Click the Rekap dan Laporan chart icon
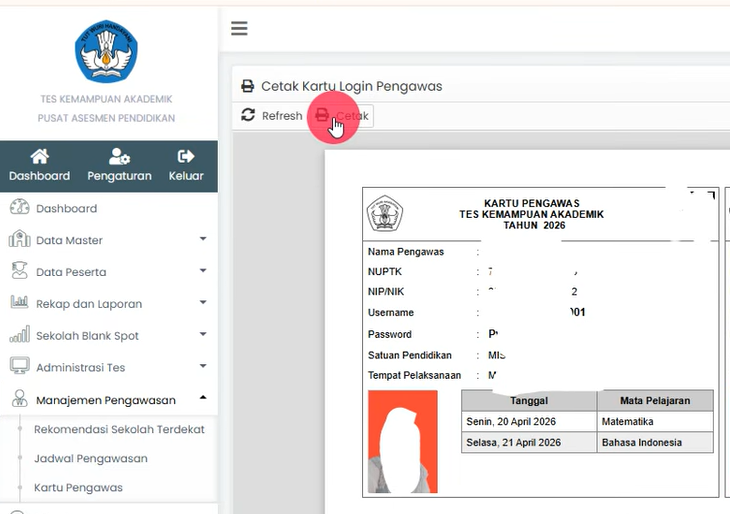730x514 pixels. point(20,302)
